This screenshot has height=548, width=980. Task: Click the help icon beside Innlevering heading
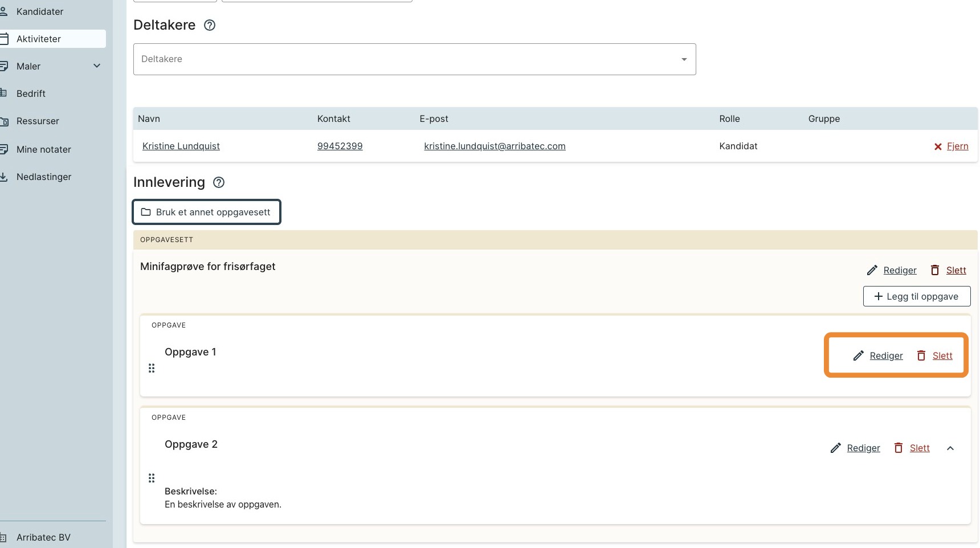[x=219, y=182]
